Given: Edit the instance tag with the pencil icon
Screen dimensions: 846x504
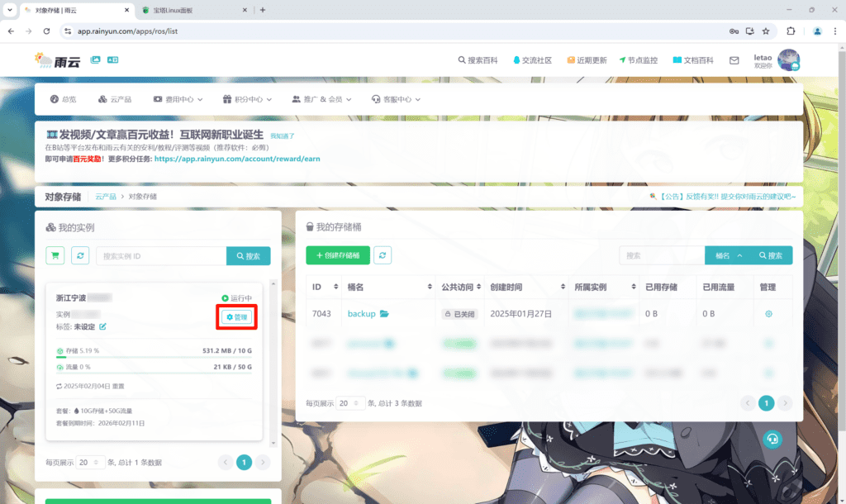Looking at the screenshot, I should coord(103,326).
